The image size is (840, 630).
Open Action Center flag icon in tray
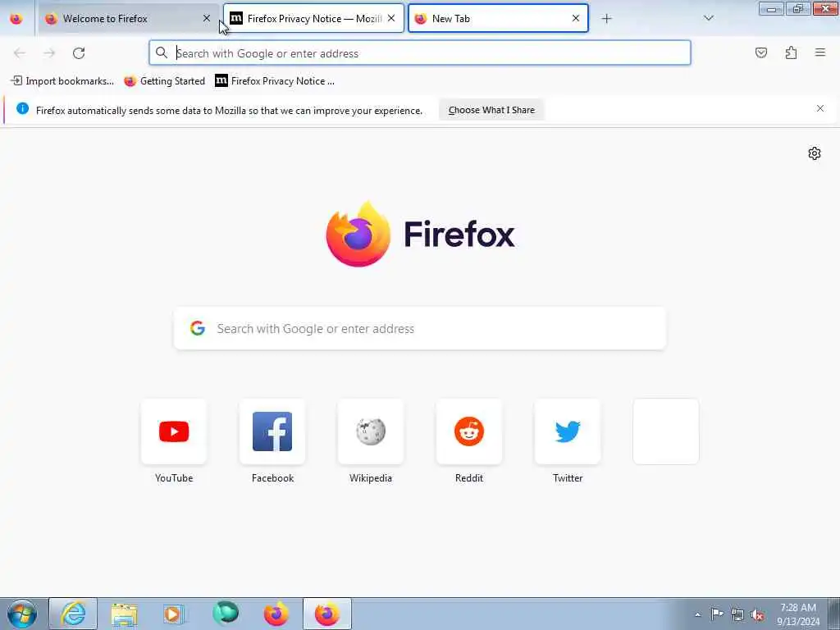[717, 614]
